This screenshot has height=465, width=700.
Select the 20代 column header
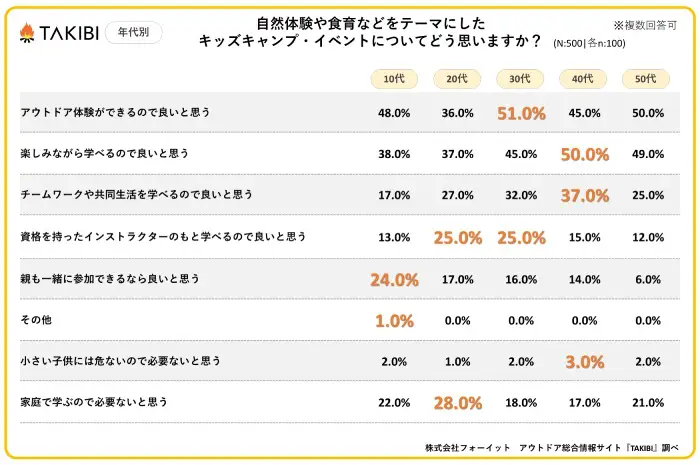pyautogui.click(x=457, y=79)
